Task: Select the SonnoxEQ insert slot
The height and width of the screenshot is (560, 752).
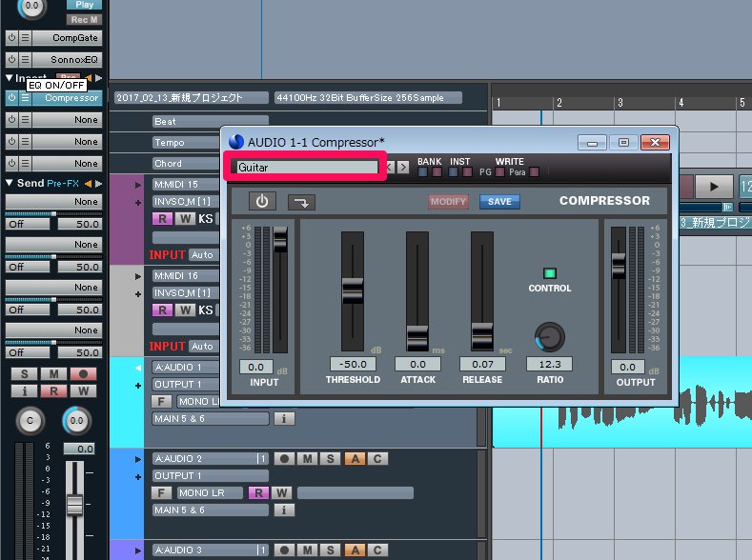Action: 68,59
